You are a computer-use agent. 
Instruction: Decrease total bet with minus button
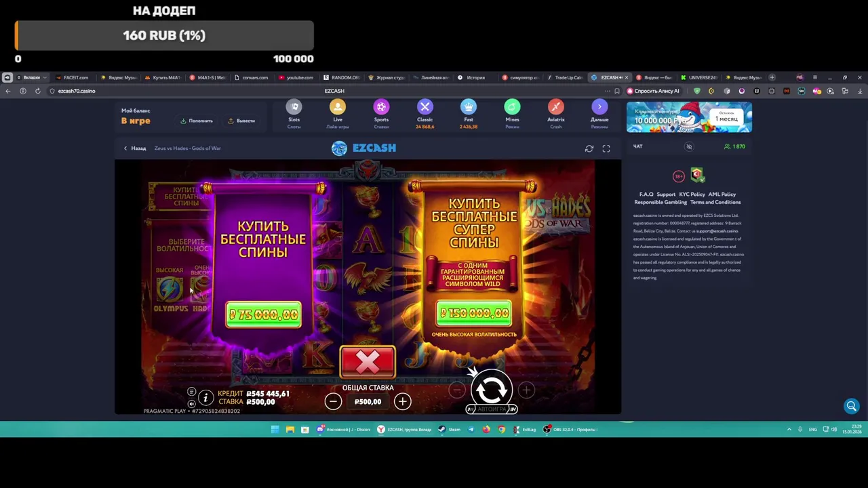click(x=333, y=401)
